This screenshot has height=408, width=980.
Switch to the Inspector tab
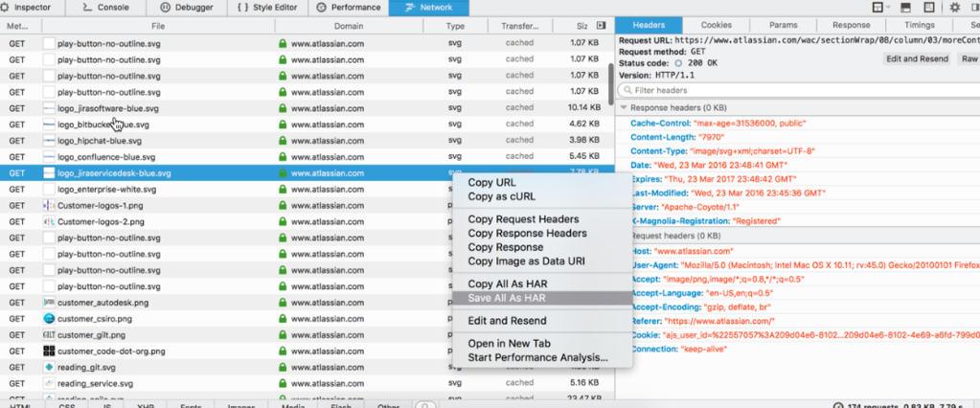point(33,8)
